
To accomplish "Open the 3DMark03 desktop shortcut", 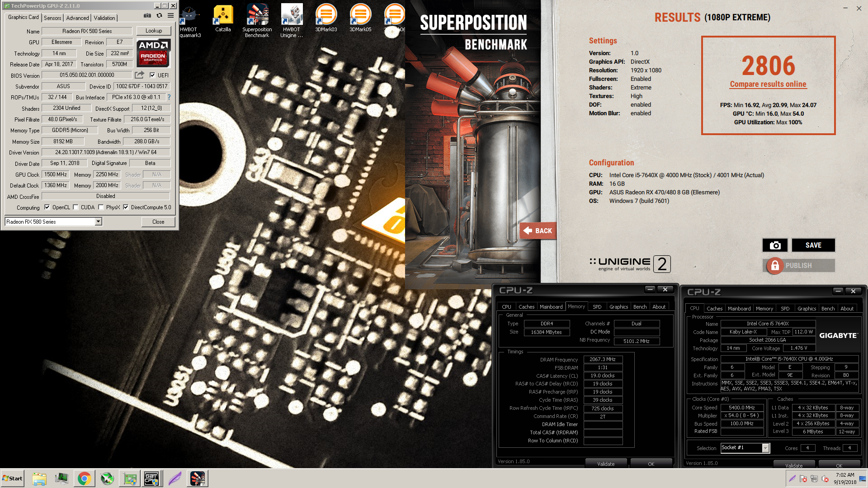I will pyautogui.click(x=326, y=19).
